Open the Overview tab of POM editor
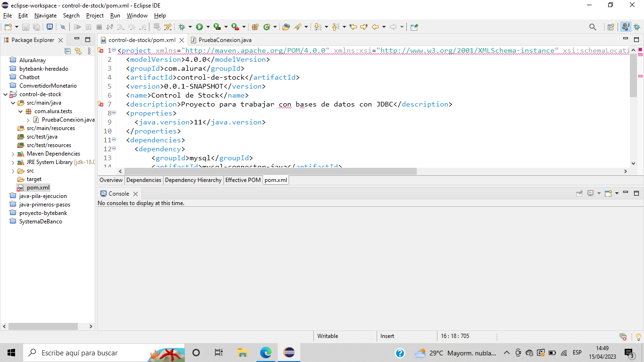644x362 pixels. [x=111, y=180]
